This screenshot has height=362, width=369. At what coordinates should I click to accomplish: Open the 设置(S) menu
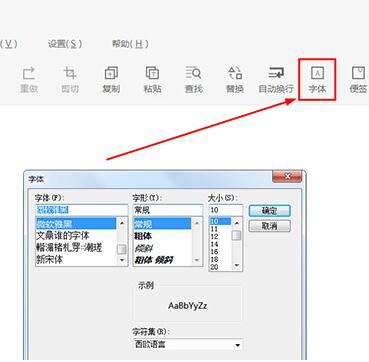click(65, 44)
